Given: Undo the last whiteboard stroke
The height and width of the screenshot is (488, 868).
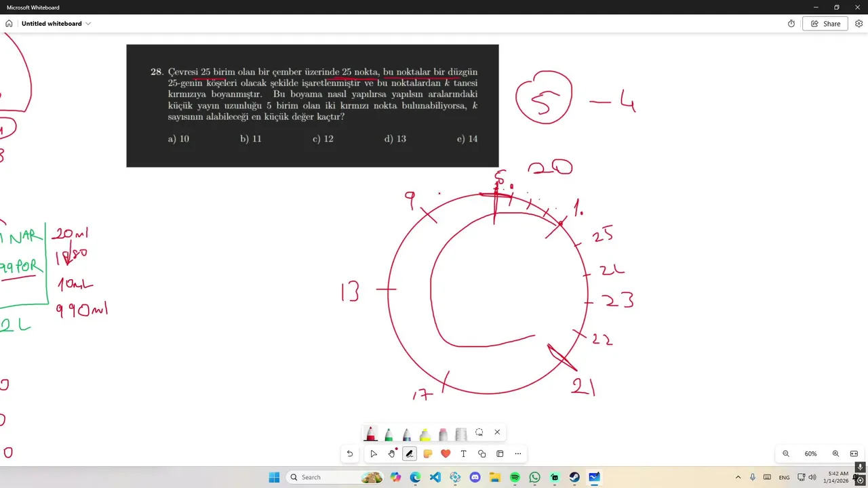Looking at the screenshot, I should [x=350, y=454].
